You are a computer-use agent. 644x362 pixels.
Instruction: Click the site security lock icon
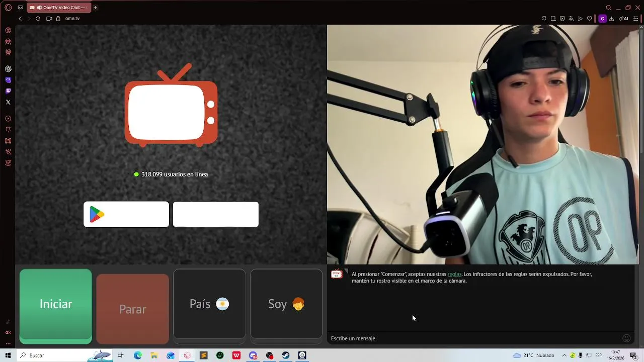(x=58, y=19)
